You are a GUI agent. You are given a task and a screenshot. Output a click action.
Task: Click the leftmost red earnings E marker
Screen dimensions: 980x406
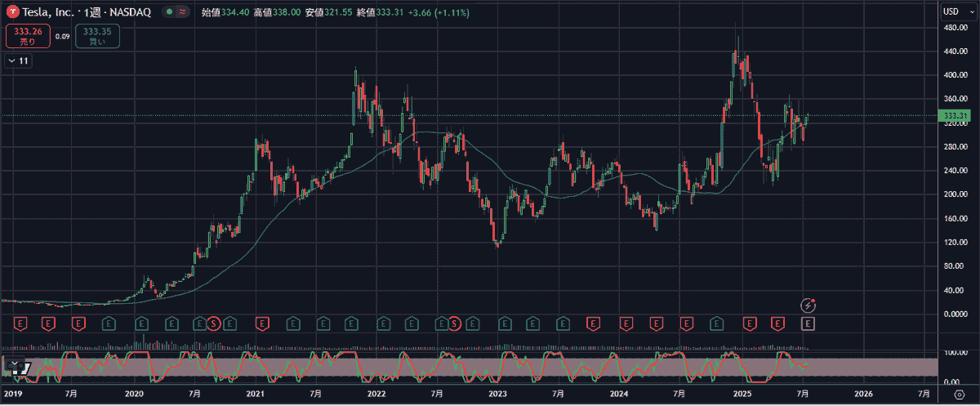tap(22, 324)
